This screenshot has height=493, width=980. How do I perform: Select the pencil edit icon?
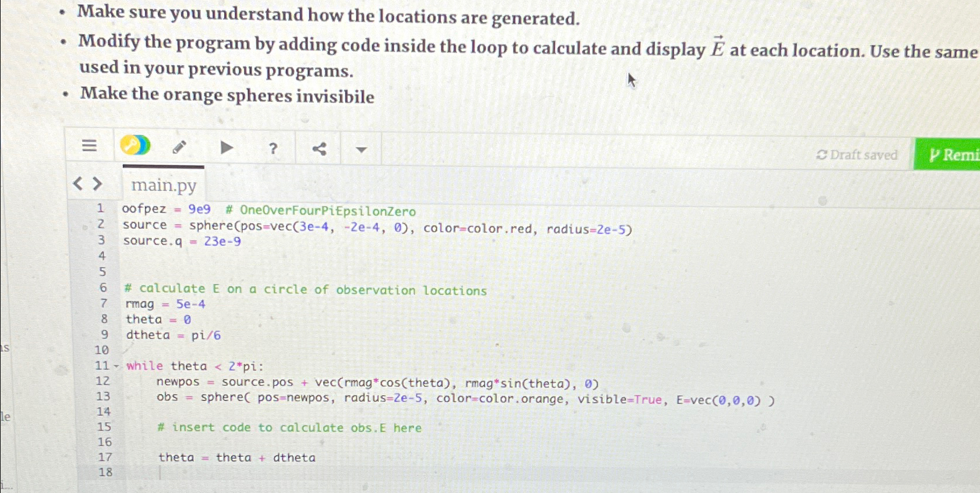(179, 147)
